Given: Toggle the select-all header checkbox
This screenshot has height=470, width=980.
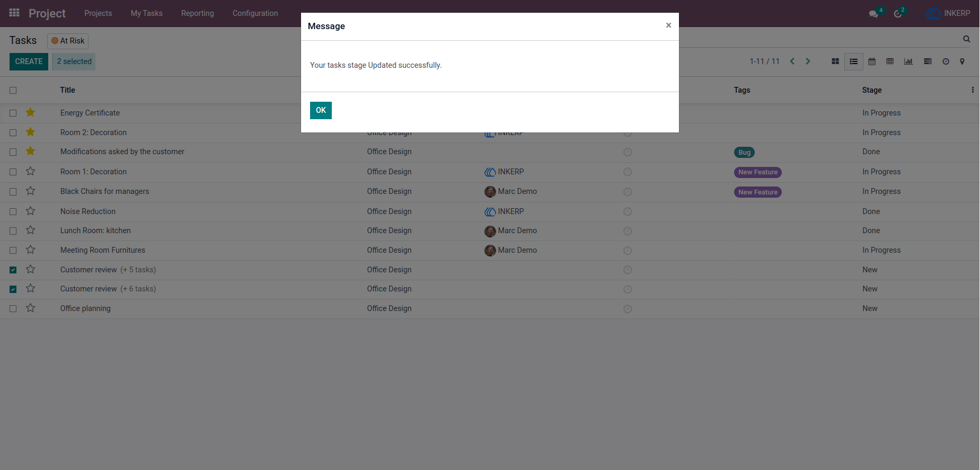Looking at the screenshot, I should [13, 91].
